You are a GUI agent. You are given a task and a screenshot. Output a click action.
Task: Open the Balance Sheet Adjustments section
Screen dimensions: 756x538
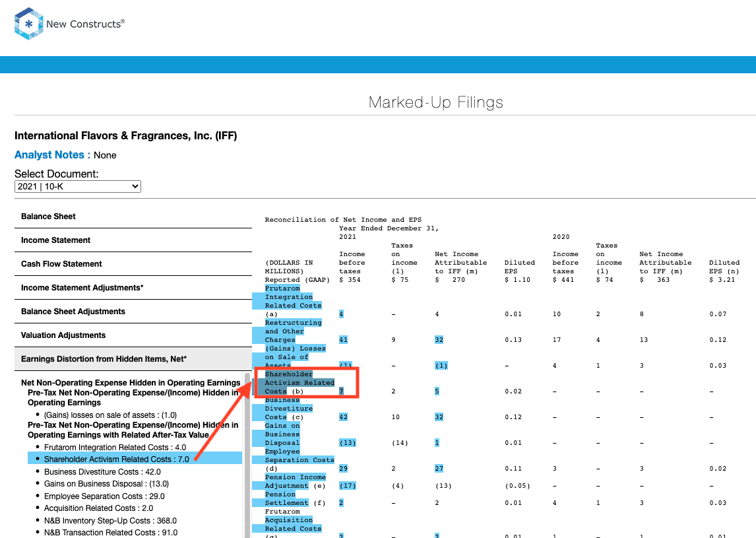(x=133, y=311)
